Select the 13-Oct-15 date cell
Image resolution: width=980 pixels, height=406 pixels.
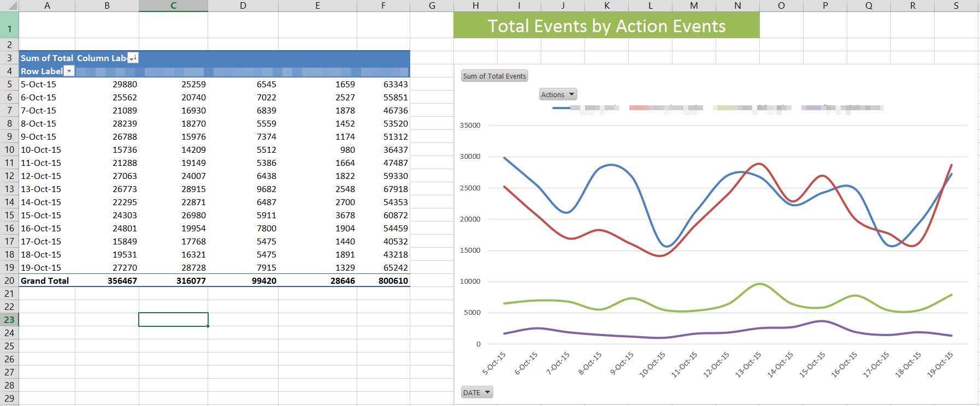[x=41, y=189]
